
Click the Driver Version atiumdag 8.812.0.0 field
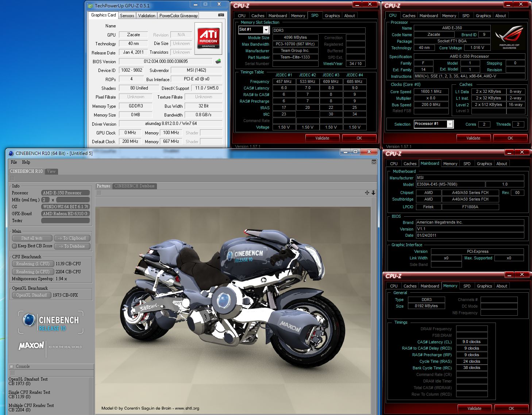(x=170, y=123)
